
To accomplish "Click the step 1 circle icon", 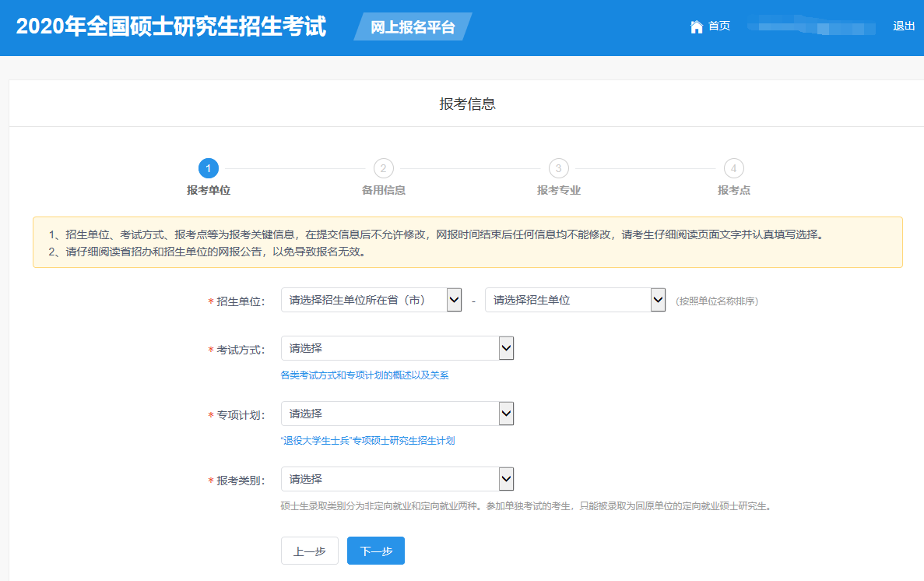I will (x=209, y=168).
